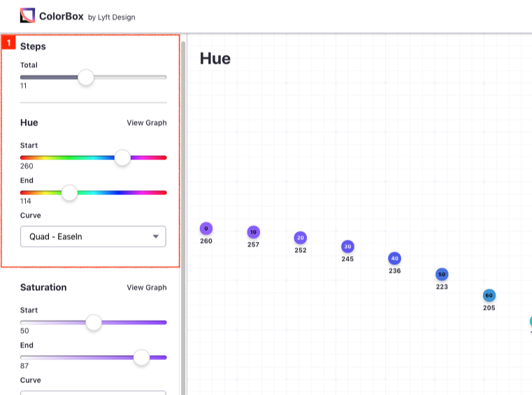Select hue graph point 10
532x395 pixels.
click(x=254, y=232)
